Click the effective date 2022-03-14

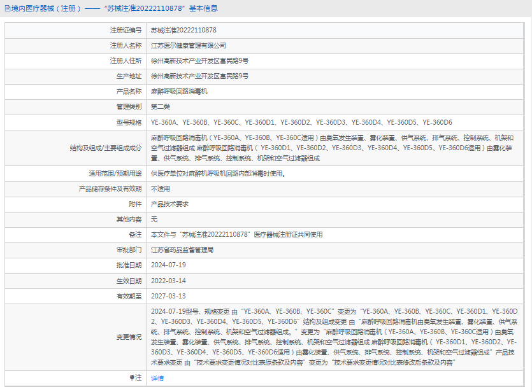(168, 281)
